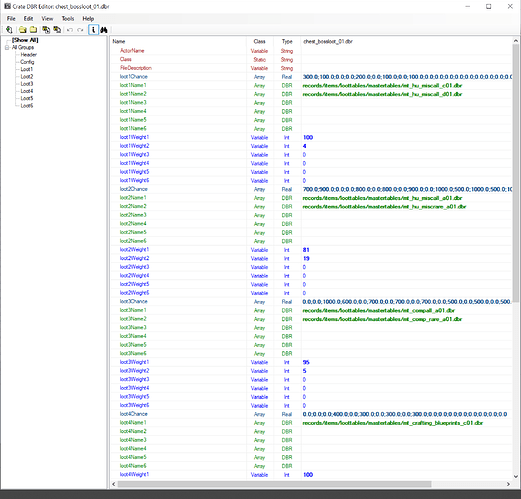Click the Class column header
The width and height of the screenshot is (521, 499).
pyautogui.click(x=259, y=41)
